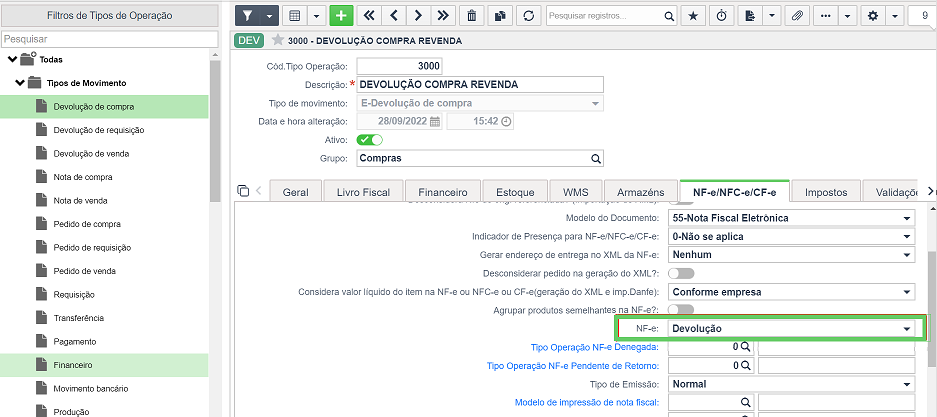Click the Pesquisar registros search field
Screen dimensions: 937x417
pyautogui.click(x=605, y=16)
